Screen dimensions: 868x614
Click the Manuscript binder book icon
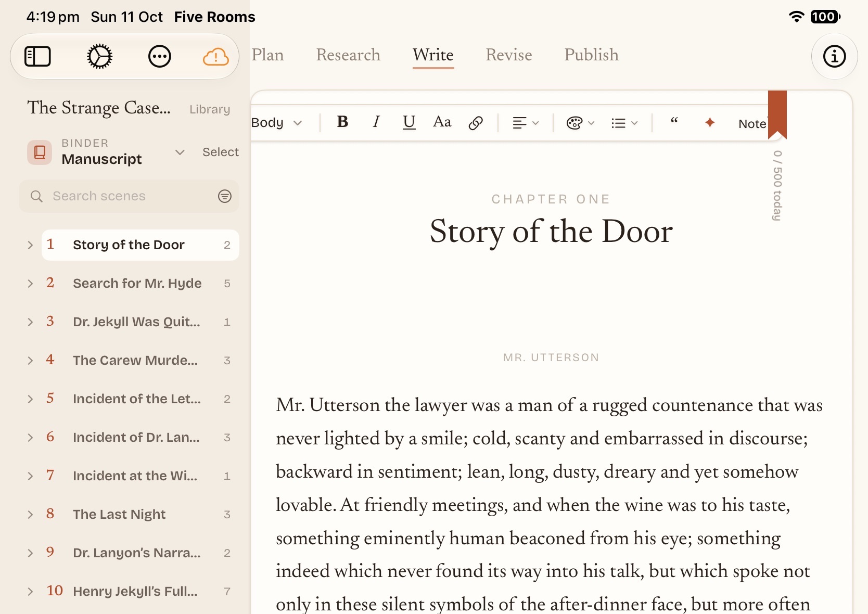(x=40, y=152)
